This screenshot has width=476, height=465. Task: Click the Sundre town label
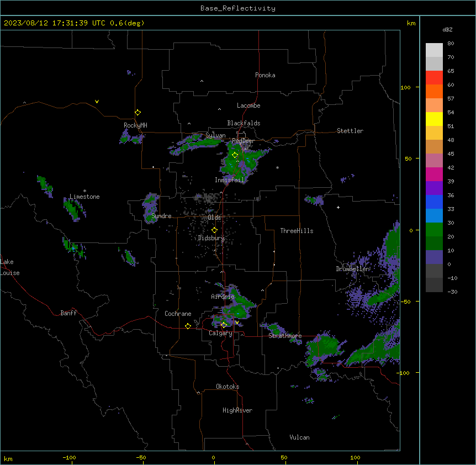[161, 216]
